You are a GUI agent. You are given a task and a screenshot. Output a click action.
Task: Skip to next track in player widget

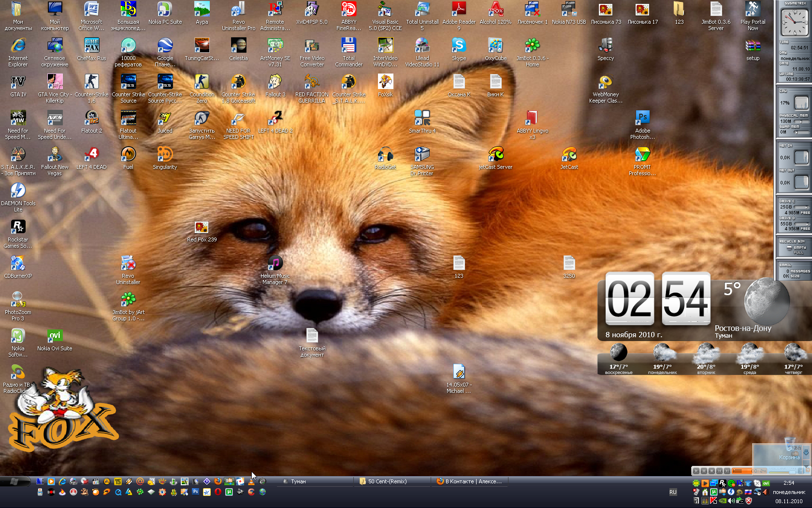[727, 471]
